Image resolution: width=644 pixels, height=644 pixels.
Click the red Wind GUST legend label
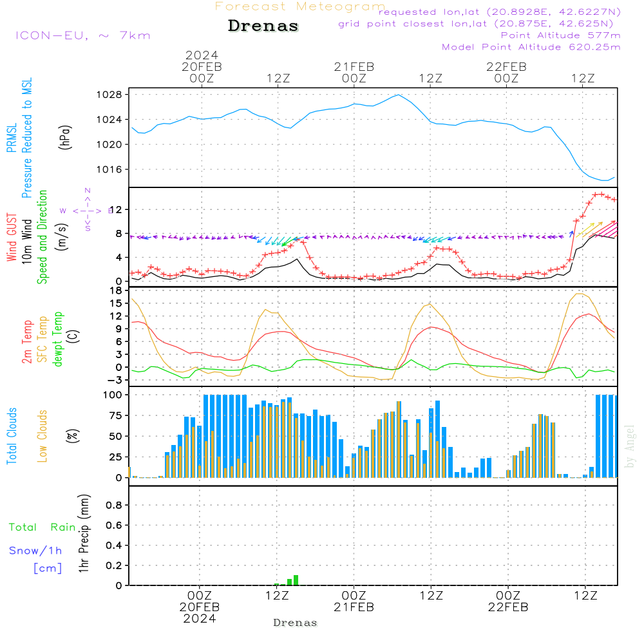[12, 237]
